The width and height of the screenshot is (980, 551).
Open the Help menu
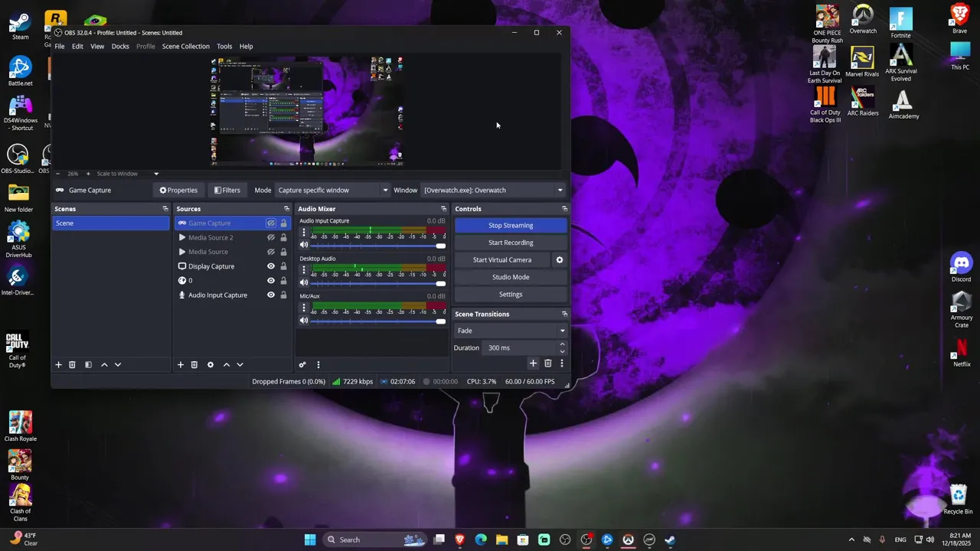tap(246, 47)
